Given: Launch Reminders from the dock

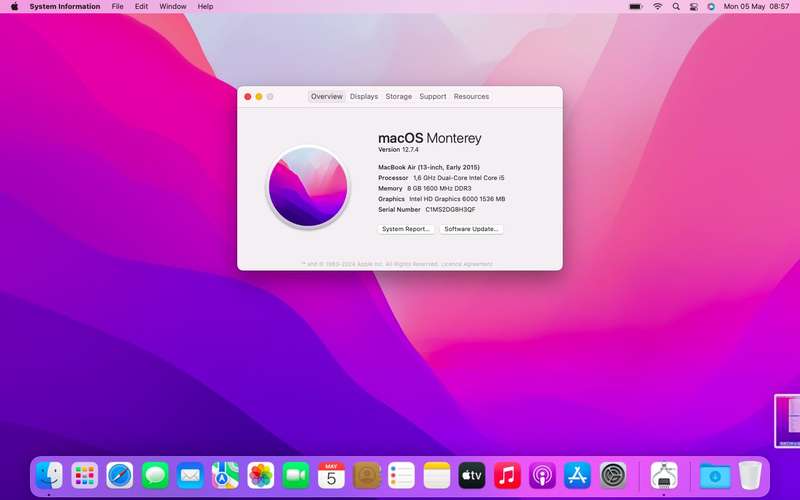Looking at the screenshot, I should 402,476.
